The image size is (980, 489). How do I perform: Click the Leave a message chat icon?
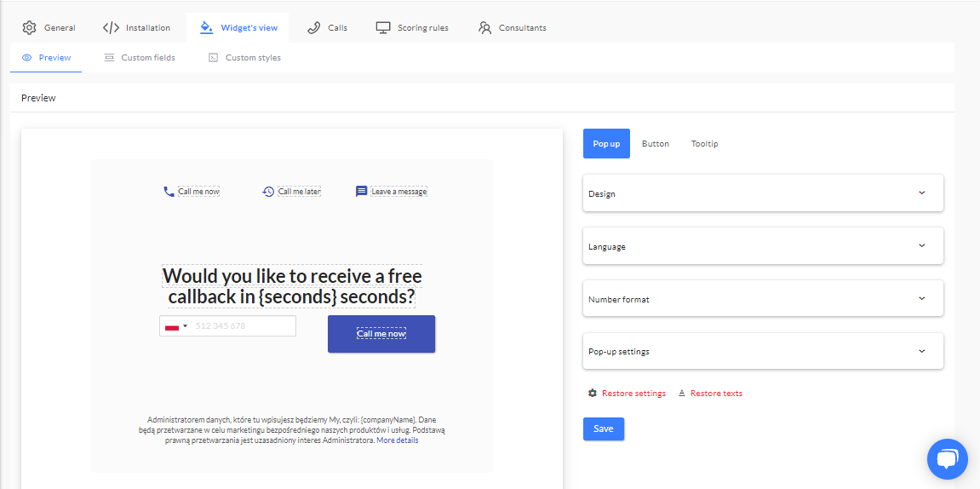pos(362,192)
